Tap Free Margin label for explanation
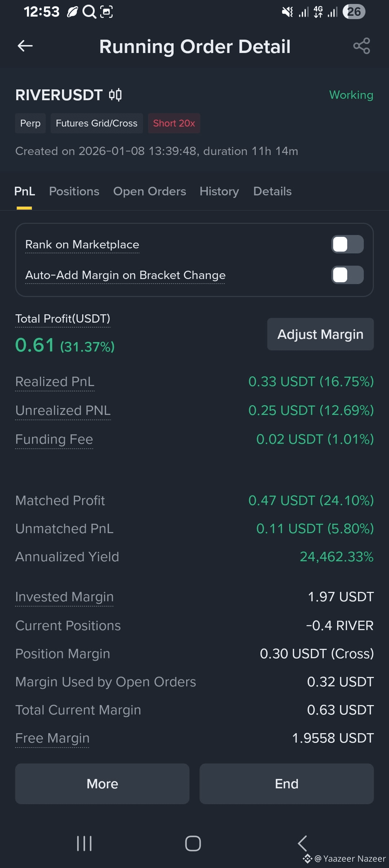Image resolution: width=389 pixels, height=868 pixels. click(x=52, y=738)
